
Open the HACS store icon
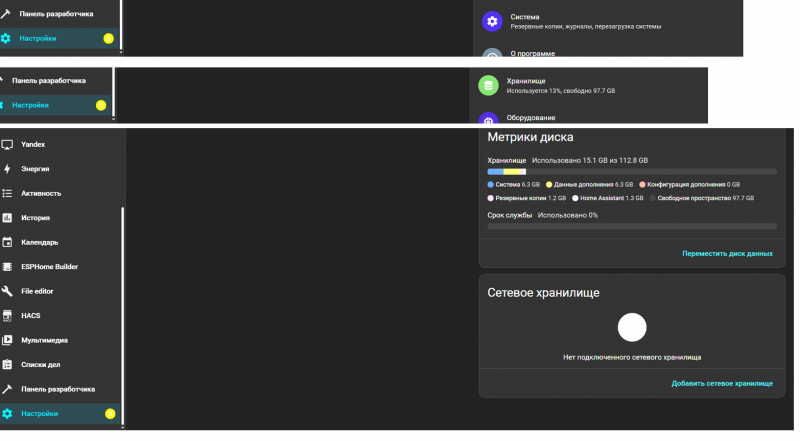pos(7,315)
